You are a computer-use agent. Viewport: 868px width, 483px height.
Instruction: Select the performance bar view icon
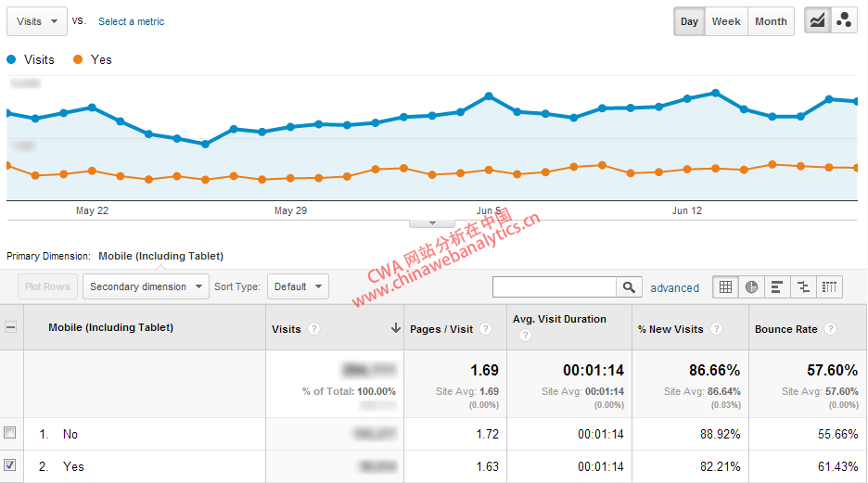[777, 287]
